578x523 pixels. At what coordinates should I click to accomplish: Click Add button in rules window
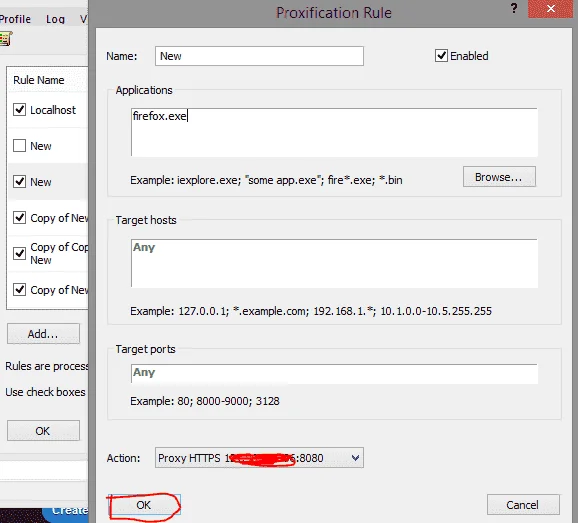[x=43, y=334]
